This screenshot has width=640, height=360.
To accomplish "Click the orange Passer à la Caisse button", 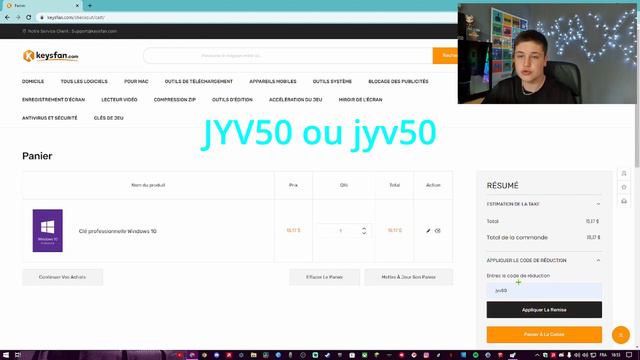I will (x=544, y=335).
